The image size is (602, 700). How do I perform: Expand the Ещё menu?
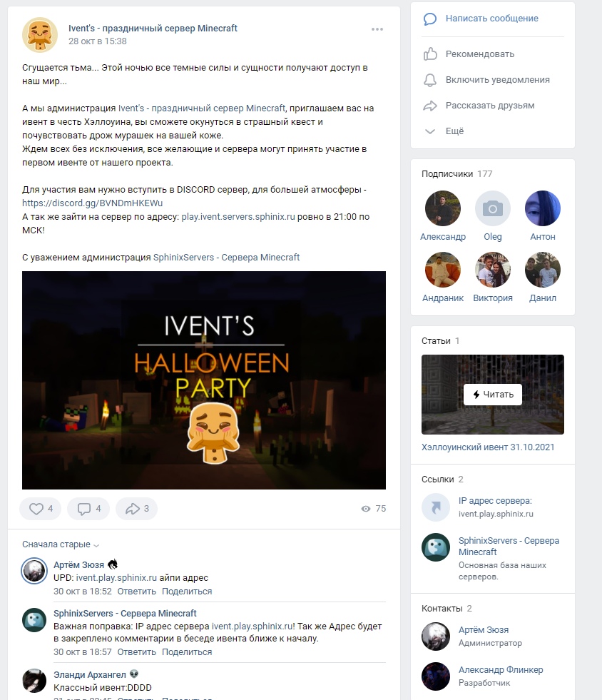point(454,131)
